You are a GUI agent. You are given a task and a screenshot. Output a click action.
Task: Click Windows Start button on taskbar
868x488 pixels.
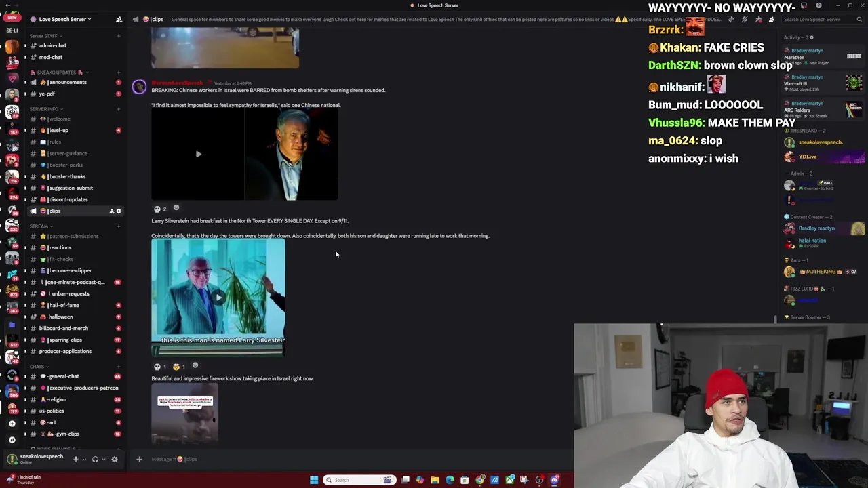[x=314, y=480]
